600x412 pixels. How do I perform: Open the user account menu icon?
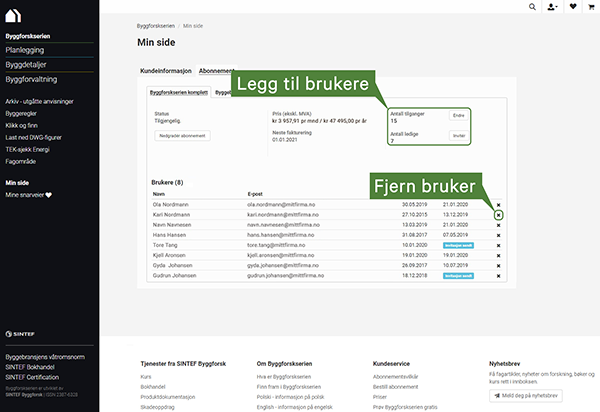click(552, 7)
